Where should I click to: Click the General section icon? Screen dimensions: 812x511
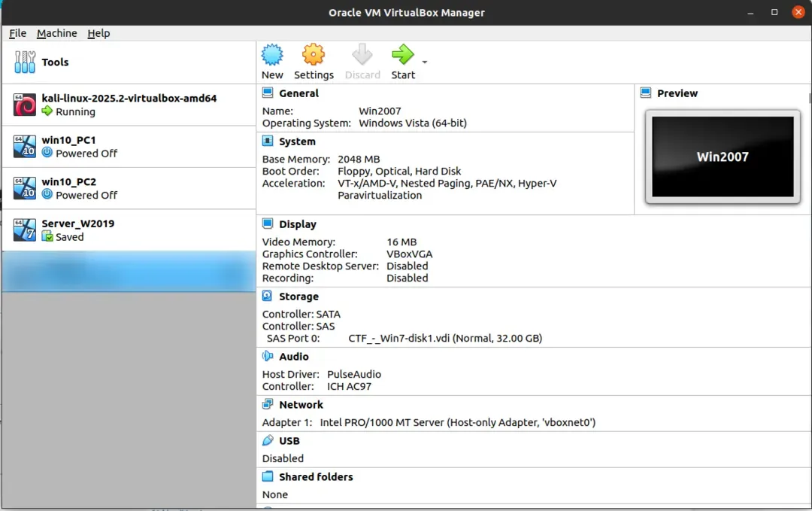tap(267, 93)
